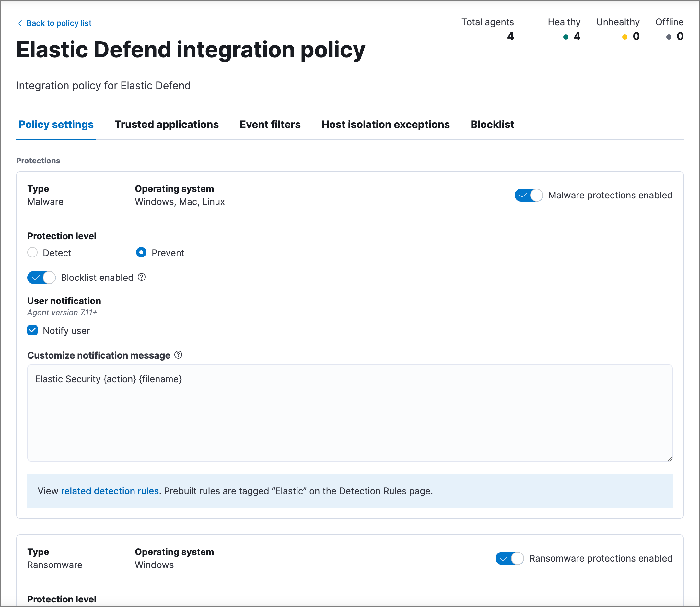Click the back chevron arrow icon

click(x=21, y=23)
